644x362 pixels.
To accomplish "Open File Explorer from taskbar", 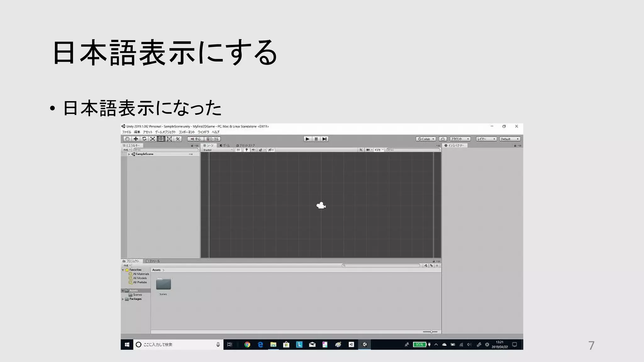I will (273, 345).
